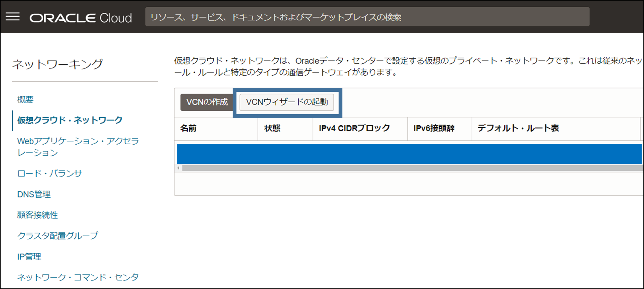Select 顧客接続性 in sidebar
This screenshot has width=644, height=289.
tap(37, 215)
